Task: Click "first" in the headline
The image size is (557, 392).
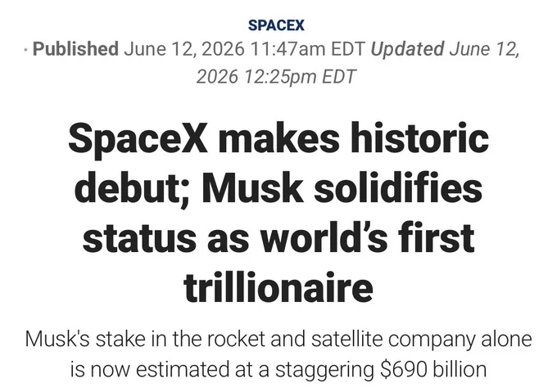Action: [437, 237]
